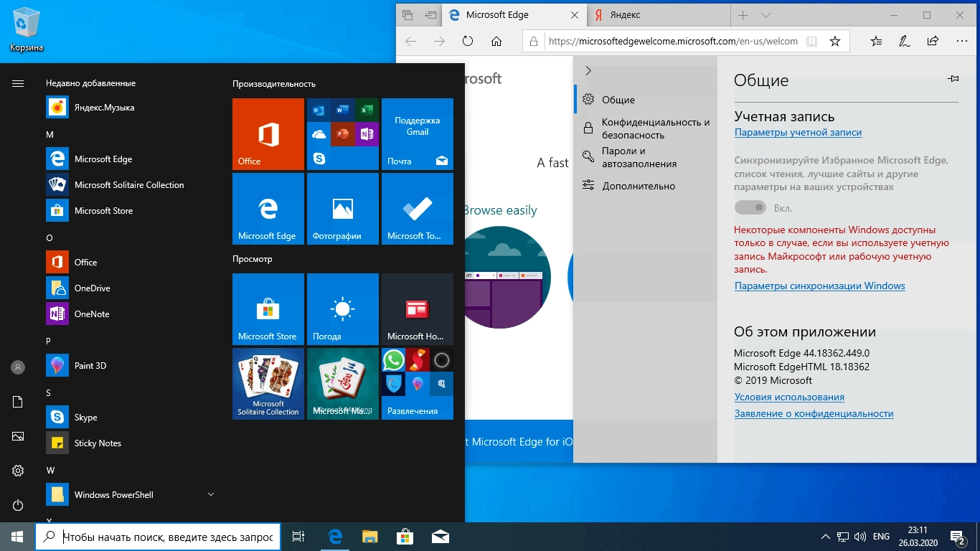Select Дополнительно settings section

[x=646, y=186]
